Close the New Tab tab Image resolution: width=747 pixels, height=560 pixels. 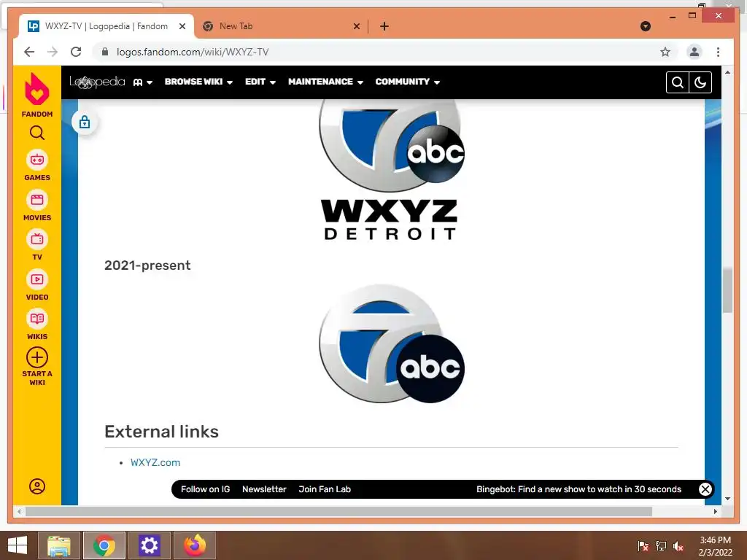[356, 27]
